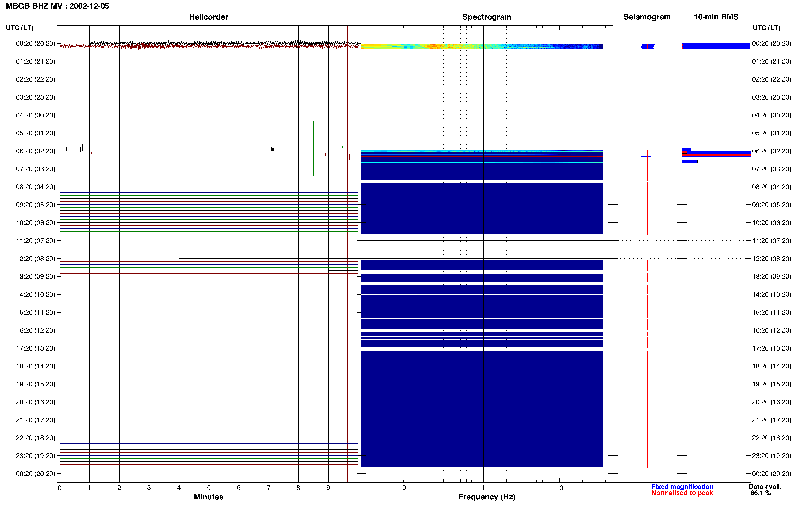Screen dimensions: 812x508
Task: Select RMS-side axis label "17:20 (13:20)"
Action: coord(772,348)
